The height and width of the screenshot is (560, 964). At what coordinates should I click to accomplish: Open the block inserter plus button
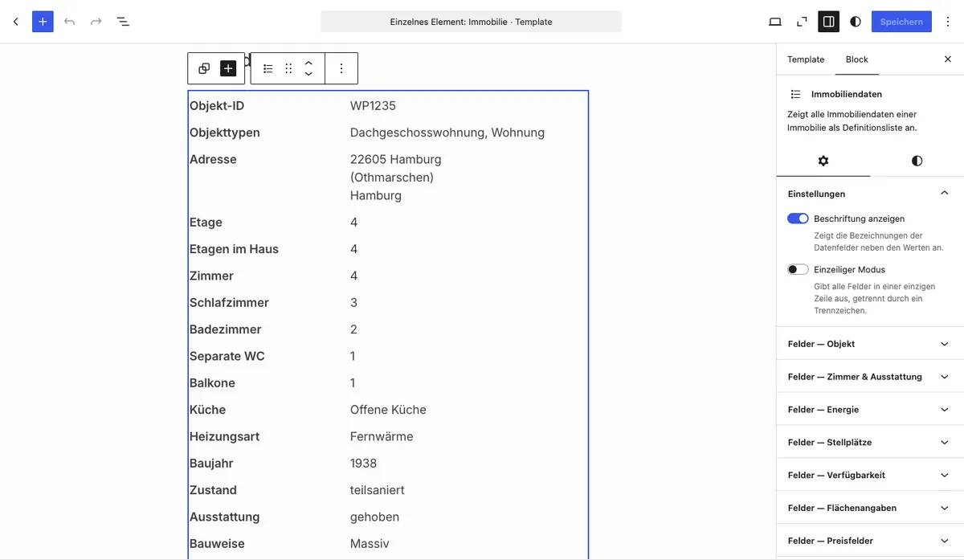click(x=43, y=22)
